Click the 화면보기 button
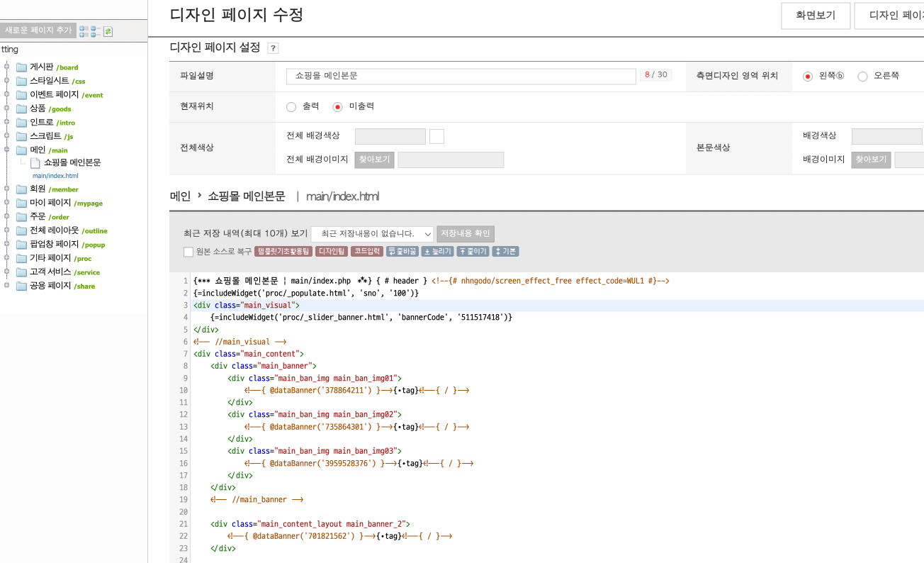The height and width of the screenshot is (563, 924). tap(815, 16)
